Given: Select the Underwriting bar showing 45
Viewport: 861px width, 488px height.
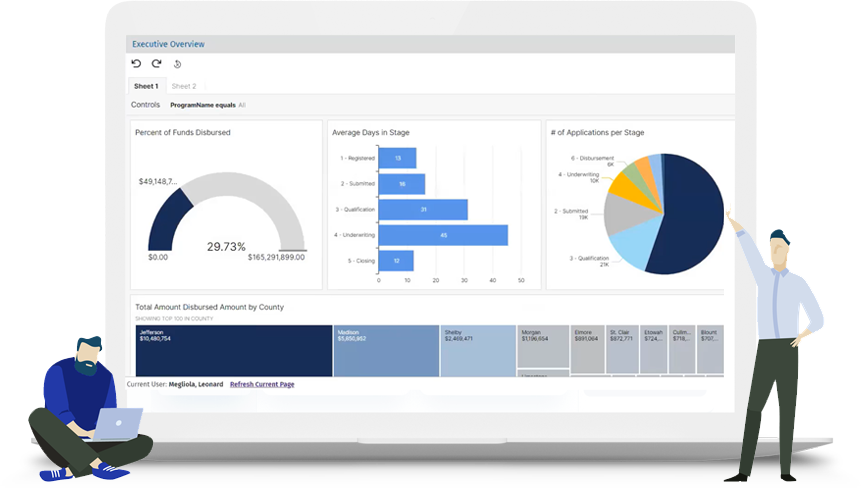Looking at the screenshot, I should click(443, 235).
